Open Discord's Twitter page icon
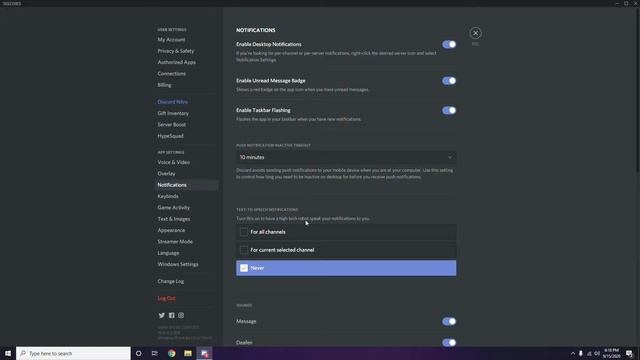This screenshot has height=360, width=640. click(x=162, y=315)
